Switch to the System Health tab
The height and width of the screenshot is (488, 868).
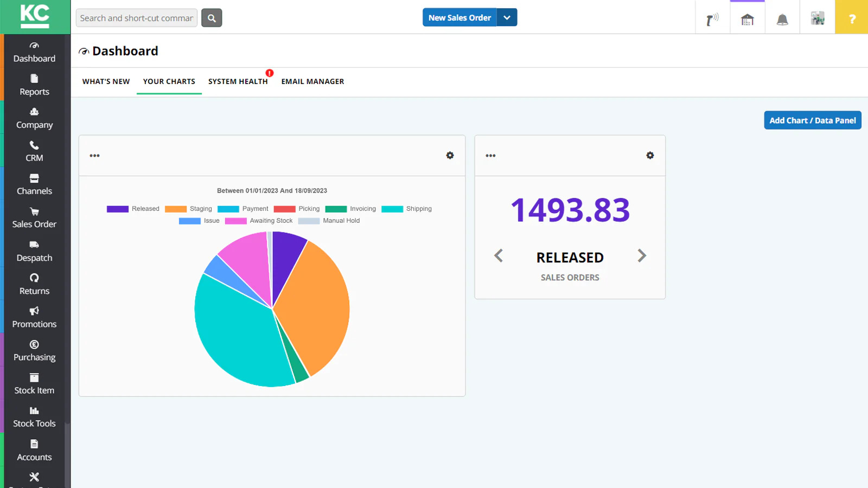[x=238, y=81]
